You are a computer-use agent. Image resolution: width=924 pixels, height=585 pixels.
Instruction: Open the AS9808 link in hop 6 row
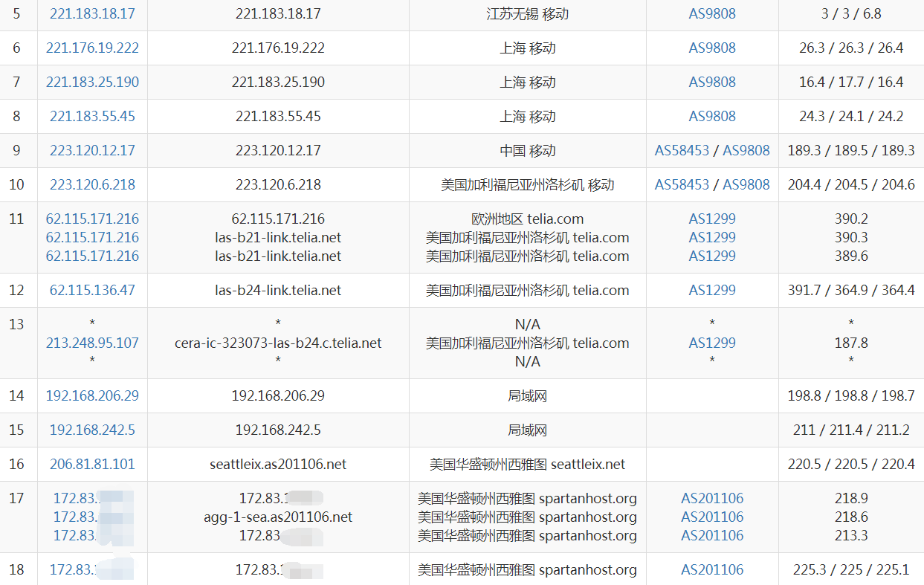pyautogui.click(x=712, y=48)
